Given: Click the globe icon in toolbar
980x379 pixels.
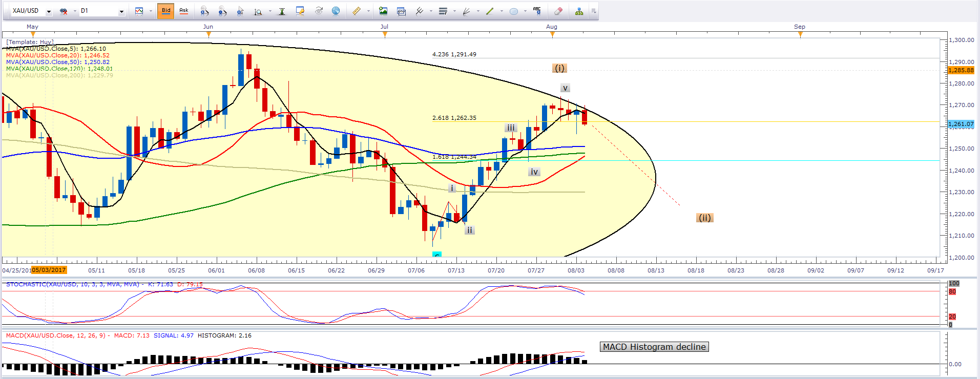Looking at the screenshot, I should [336, 11].
